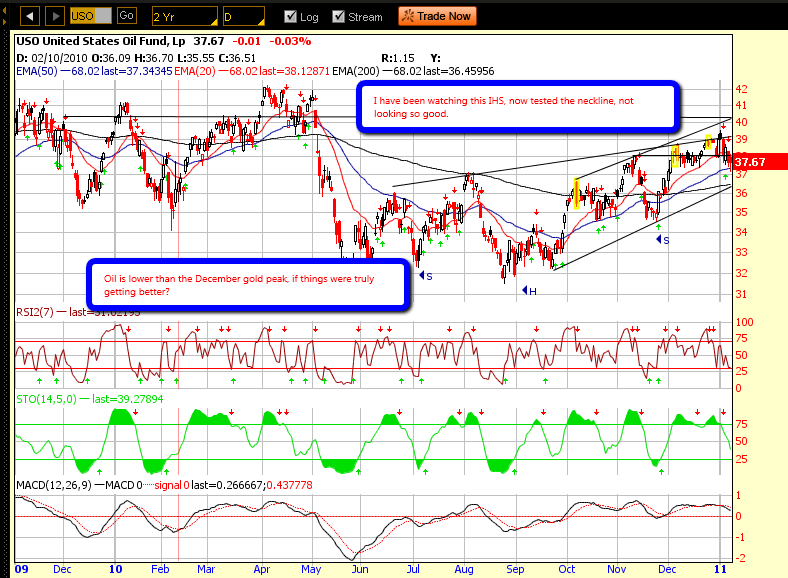Toggle the Log scale checkbox
Viewport: 788px width, 578px height.
pos(290,17)
